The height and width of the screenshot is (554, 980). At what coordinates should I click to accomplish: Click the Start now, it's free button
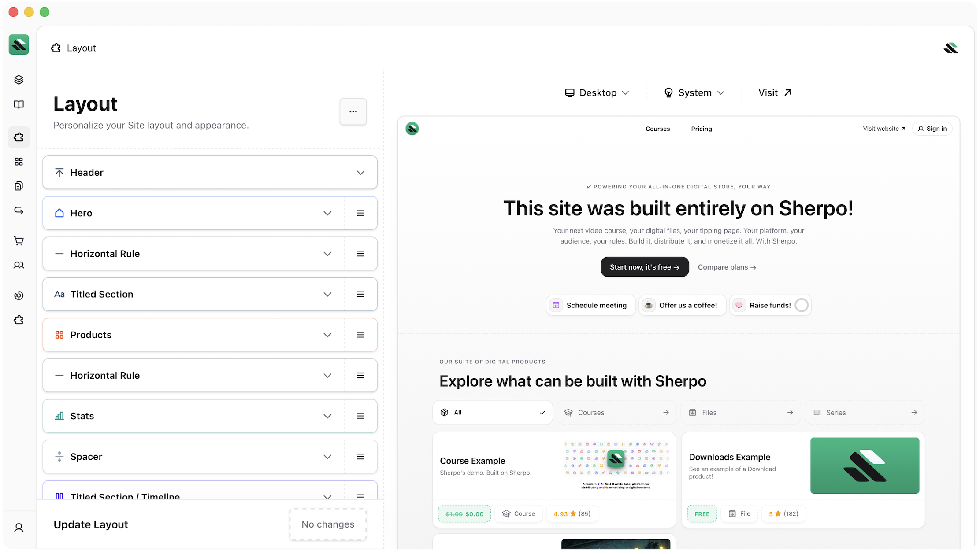coord(644,267)
